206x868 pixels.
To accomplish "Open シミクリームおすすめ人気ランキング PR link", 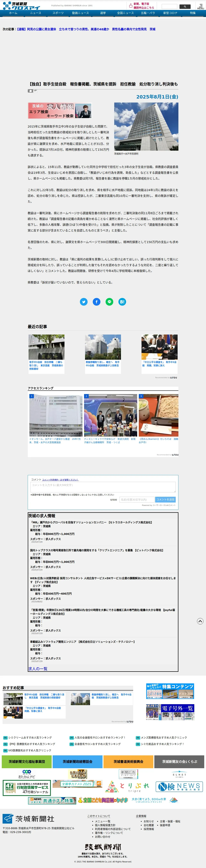I will [30, 738].
